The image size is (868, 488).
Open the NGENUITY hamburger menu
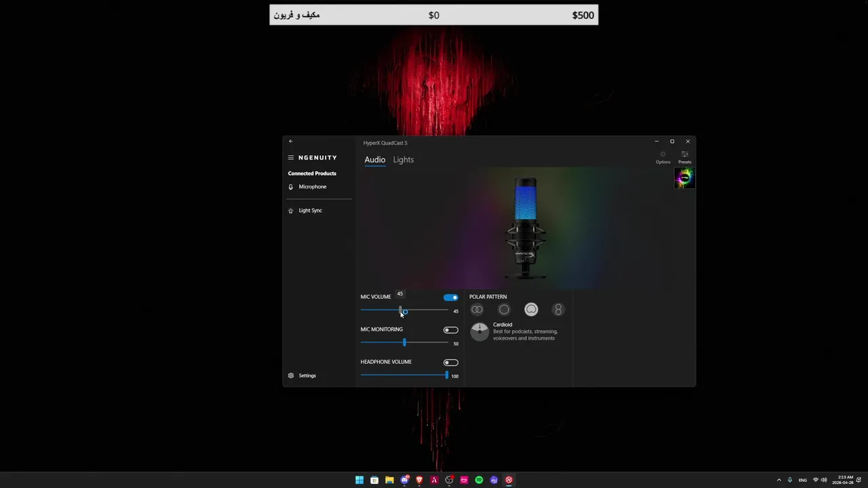[291, 157]
